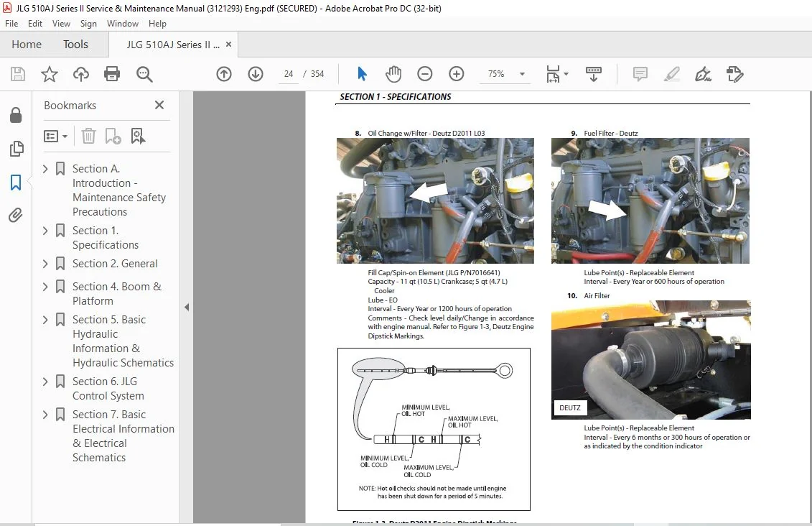The width and height of the screenshot is (812, 526).
Task: Expand Section 5 Basic Hydraulic bookmark
Action: pos(45,320)
